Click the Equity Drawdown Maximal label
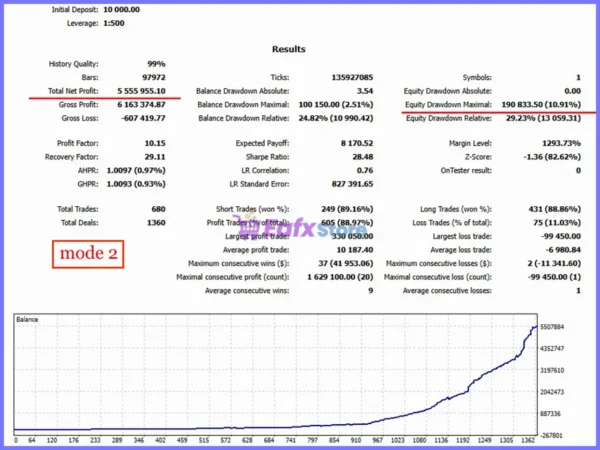This screenshot has height=450, width=600. [x=448, y=105]
